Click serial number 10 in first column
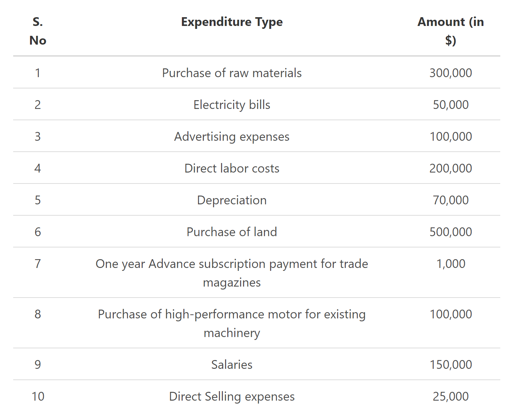 point(38,396)
